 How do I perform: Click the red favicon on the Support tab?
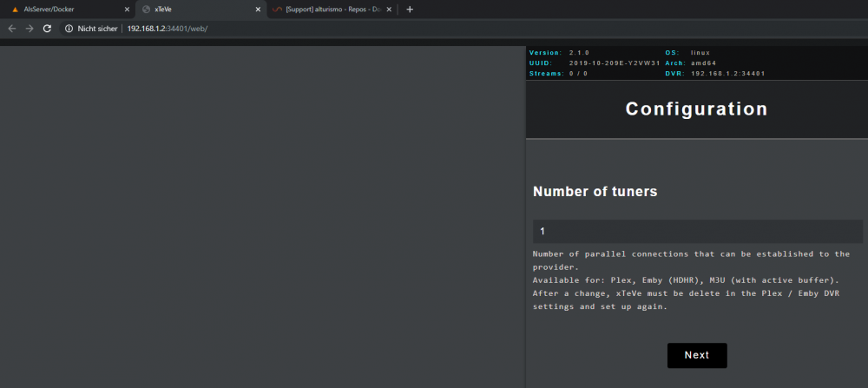(x=277, y=10)
